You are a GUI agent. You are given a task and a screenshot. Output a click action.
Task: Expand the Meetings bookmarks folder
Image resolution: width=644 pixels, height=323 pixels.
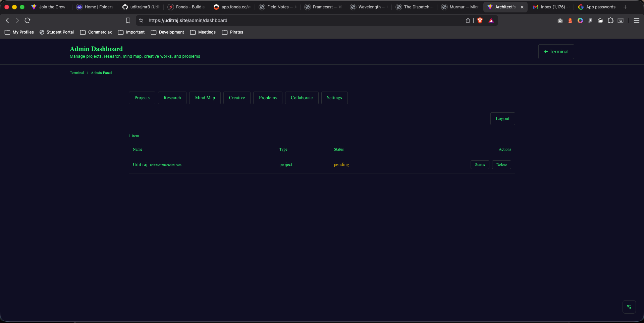coord(203,32)
